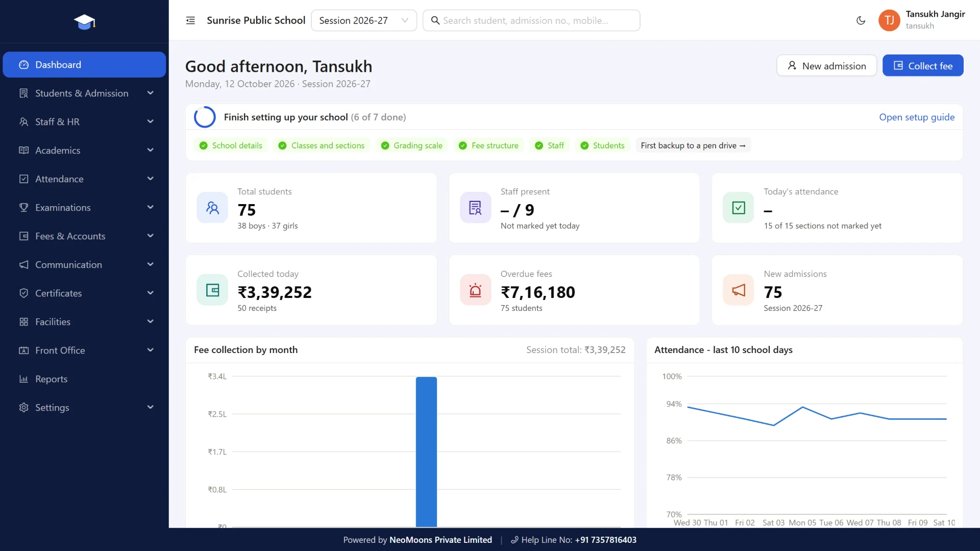Select Dashboard in the sidebar
Image resolution: width=980 pixels, height=551 pixels.
(84, 65)
